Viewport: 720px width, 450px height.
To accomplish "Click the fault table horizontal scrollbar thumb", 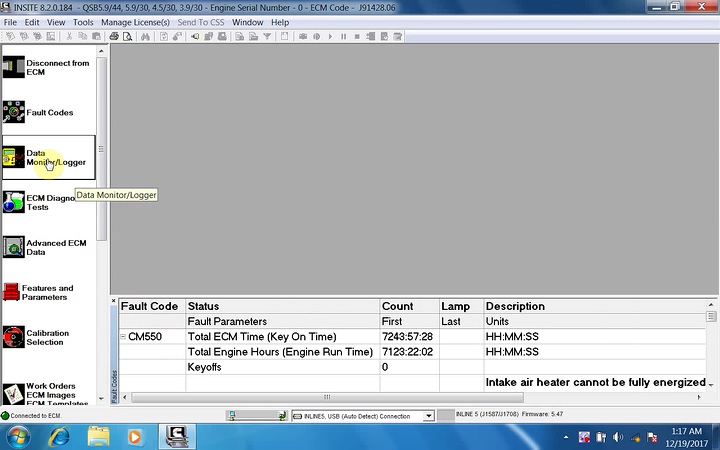I will [327, 397].
